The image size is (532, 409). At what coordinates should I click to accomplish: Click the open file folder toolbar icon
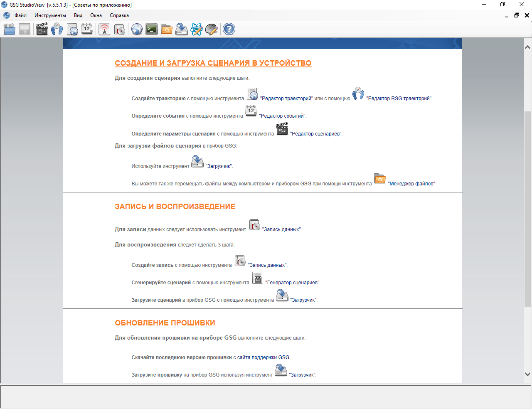pyautogui.click(x=10, y=29)
